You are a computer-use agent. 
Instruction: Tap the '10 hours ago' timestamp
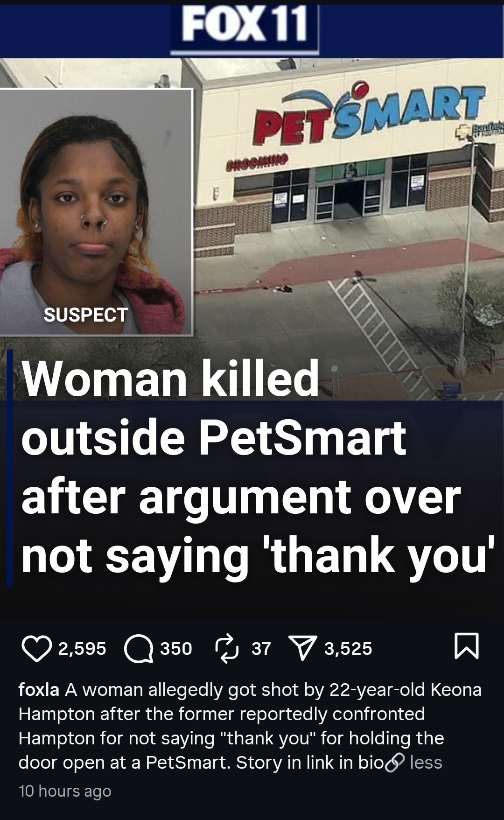pos(65,791)
